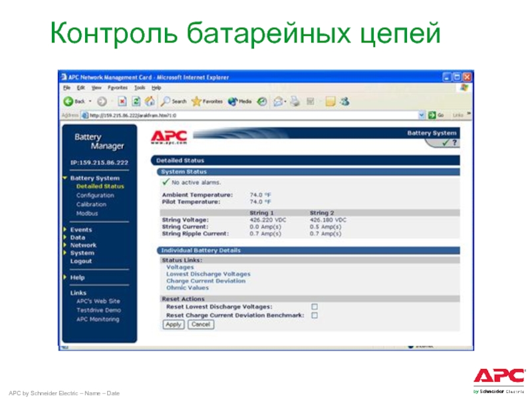Click the Back arrow in the IE toolbar
Image resolution: width=532 pixels, height=399 pixels.
point(68,101)
